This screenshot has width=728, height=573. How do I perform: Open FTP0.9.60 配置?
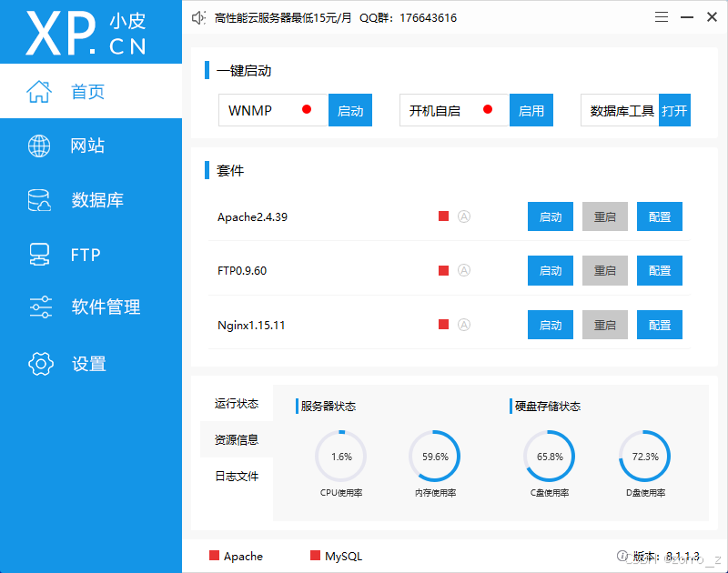pos(659,270)
